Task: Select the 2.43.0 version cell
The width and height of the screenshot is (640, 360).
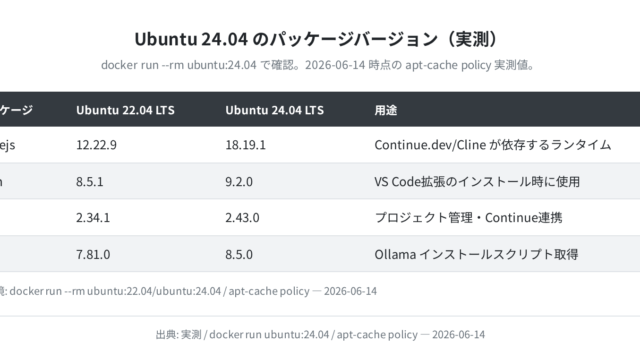Action: coord(242,218)
